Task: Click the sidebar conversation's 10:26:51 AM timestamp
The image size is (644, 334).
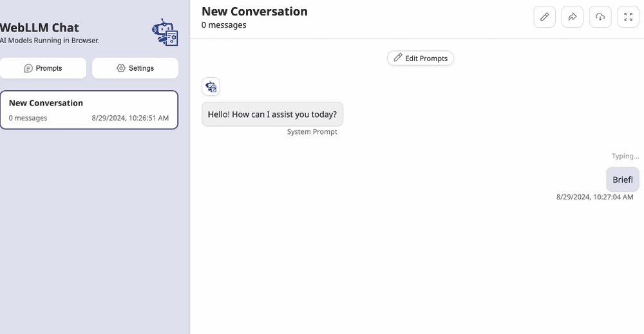Action: point(130,118)
